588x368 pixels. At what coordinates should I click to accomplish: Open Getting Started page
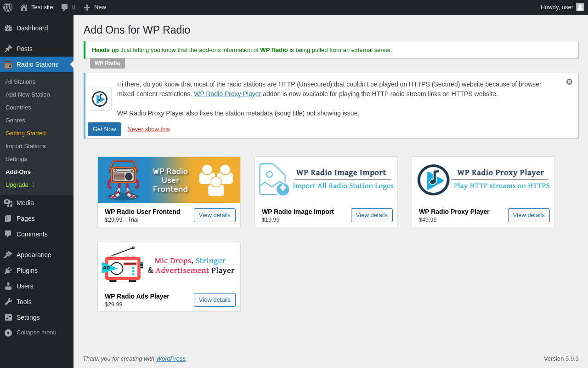(x=25, y=133)
